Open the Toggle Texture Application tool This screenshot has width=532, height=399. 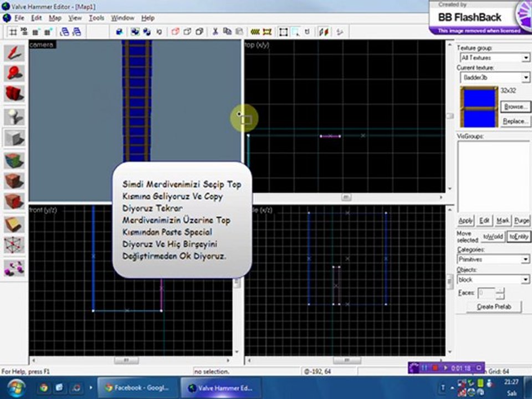click(14, 161)
